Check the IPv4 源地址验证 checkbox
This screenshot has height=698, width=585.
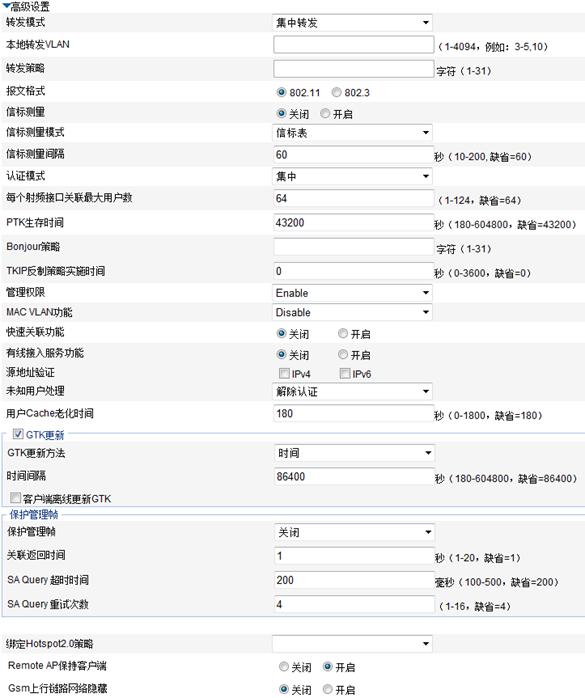coord(284,373)
